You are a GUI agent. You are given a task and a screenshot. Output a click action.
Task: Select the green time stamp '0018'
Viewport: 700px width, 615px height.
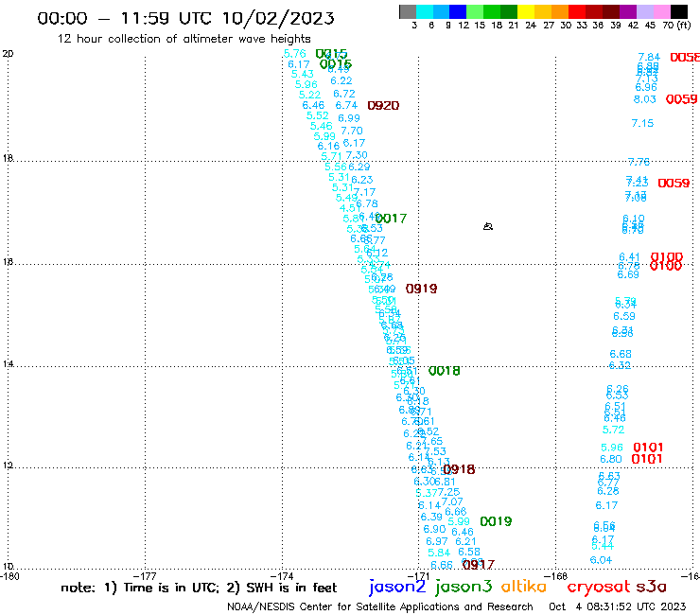coord(445,371)
